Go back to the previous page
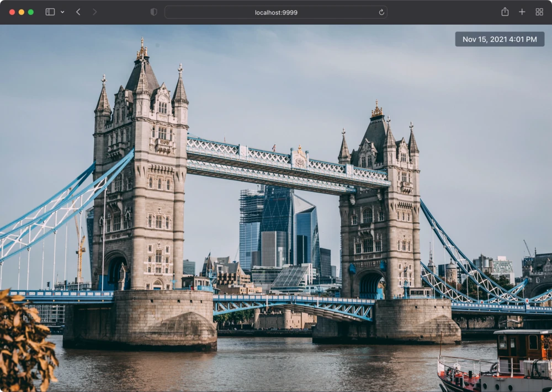552x392 pixels. [x=78, y=12]
